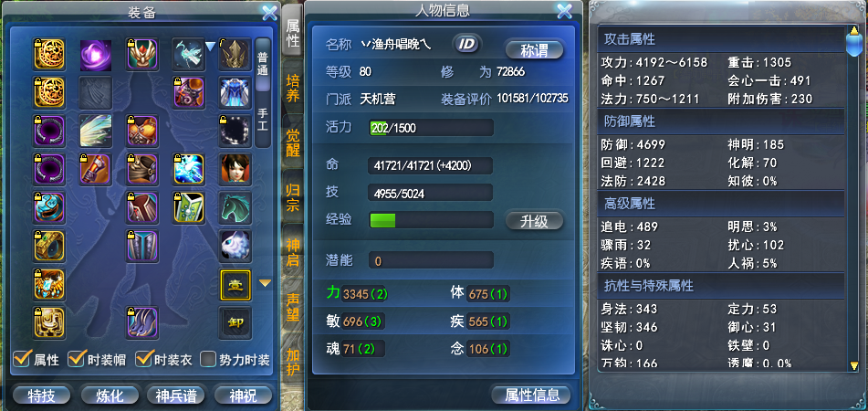
Task: Enable the 势力时装 checkbox
Action: pos(207,359)
